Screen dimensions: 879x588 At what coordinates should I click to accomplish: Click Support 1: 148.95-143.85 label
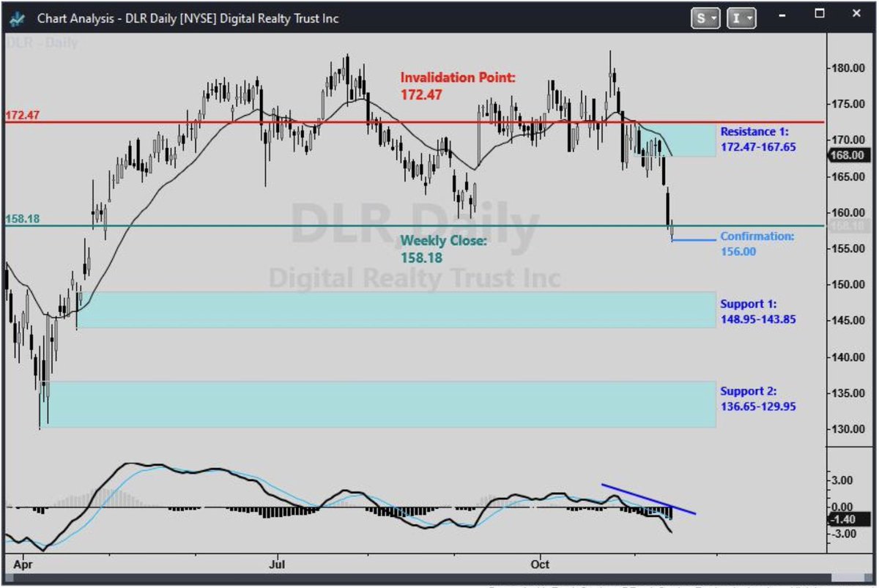(x=757, y=311)
